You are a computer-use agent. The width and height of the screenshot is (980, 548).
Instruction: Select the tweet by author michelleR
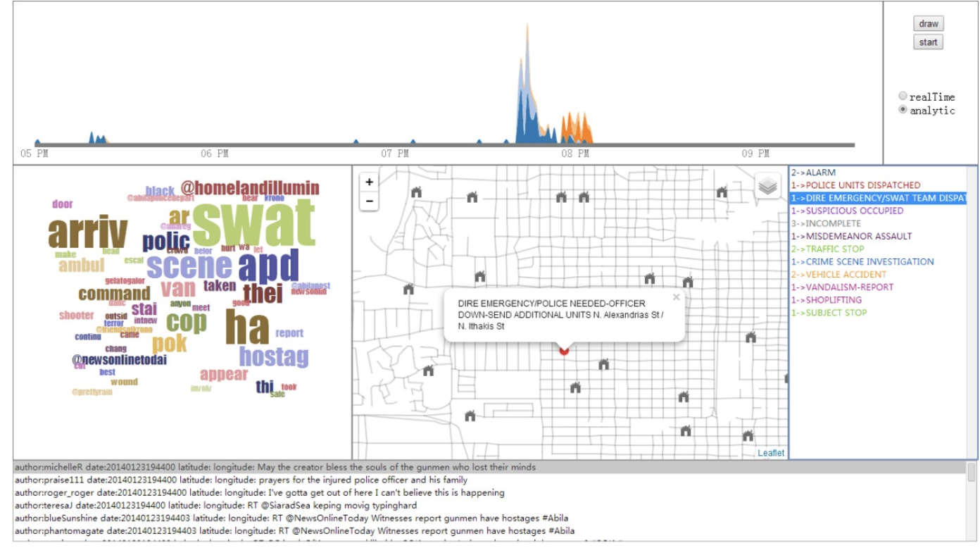point(489,467)
